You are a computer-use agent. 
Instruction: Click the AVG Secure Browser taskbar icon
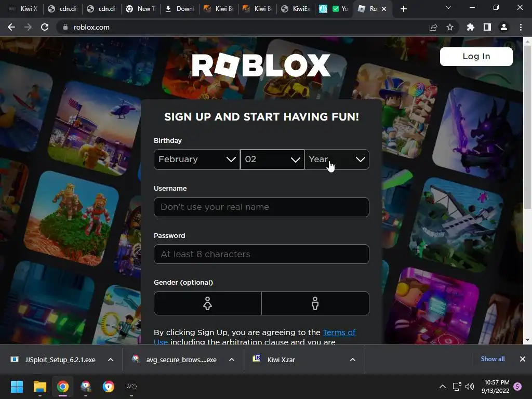pos(108,387)
